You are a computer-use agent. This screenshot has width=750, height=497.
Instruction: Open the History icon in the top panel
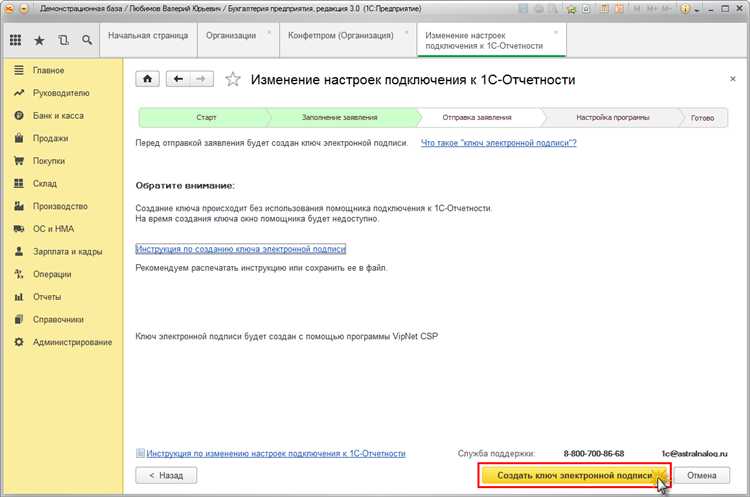63,40
